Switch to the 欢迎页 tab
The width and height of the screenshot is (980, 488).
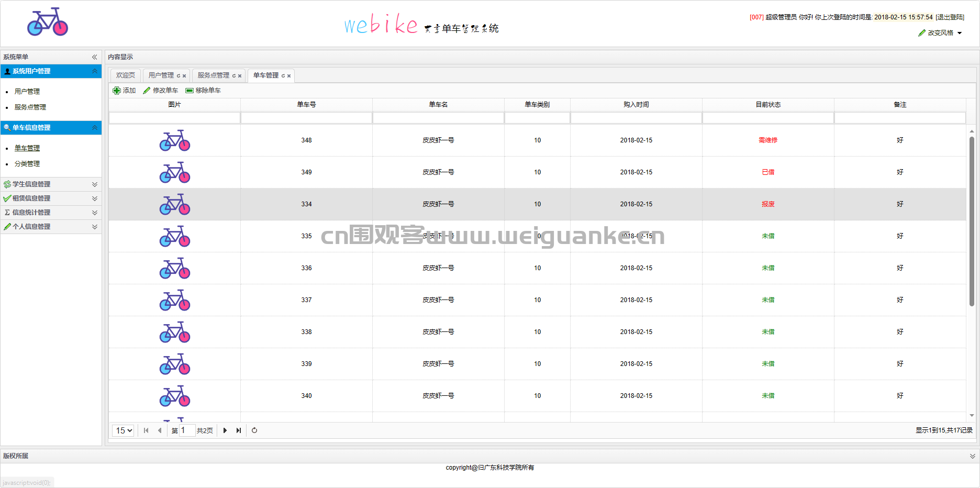point(126,75)
